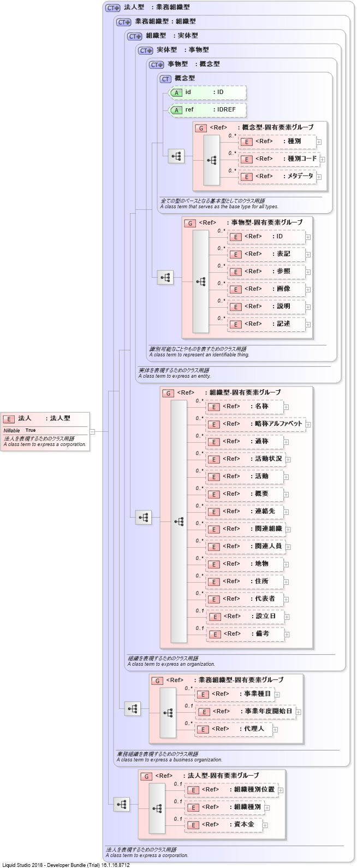357x868 pixels.
Task: Click 'A class term to express a business organization.'
Action: 169,760
